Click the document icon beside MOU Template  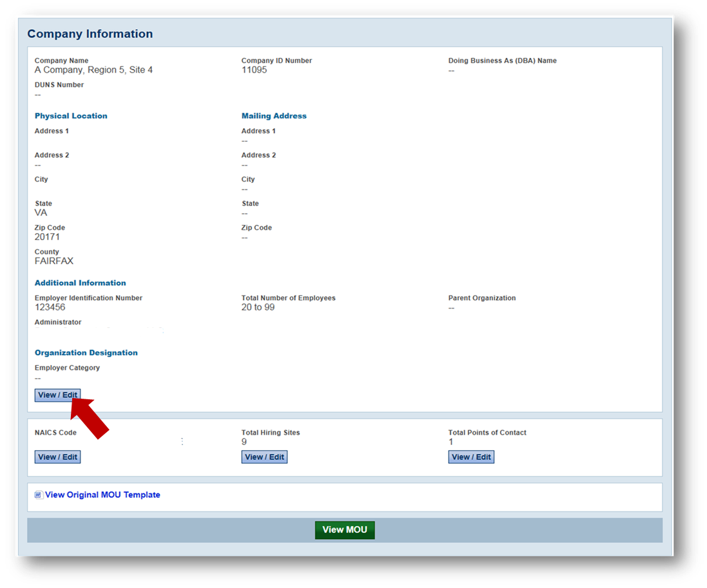tap(39, 495)
